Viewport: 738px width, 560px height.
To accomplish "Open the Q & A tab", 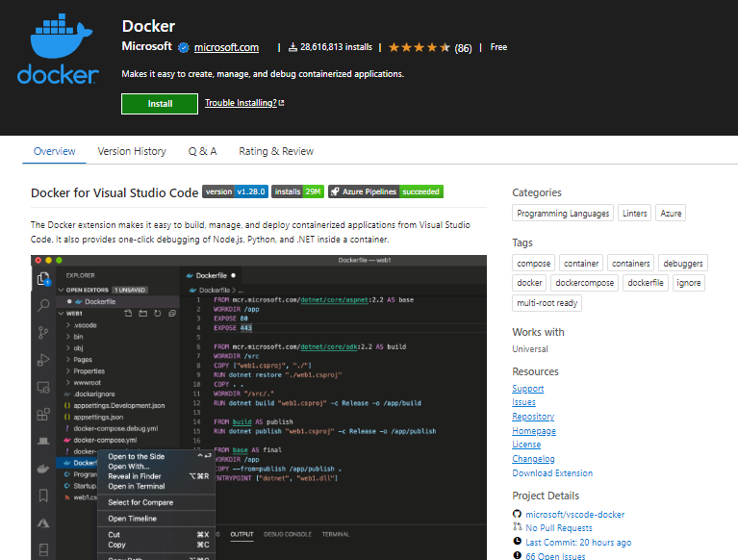I will [x=202, y=151].
